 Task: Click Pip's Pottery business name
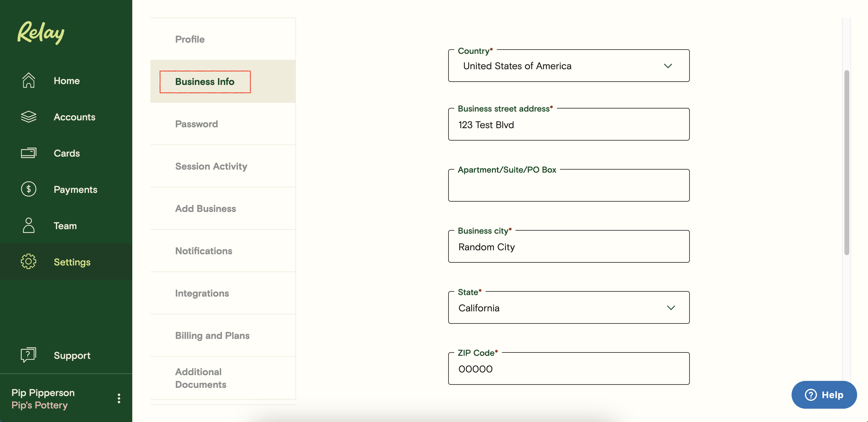tap(40, 405)
